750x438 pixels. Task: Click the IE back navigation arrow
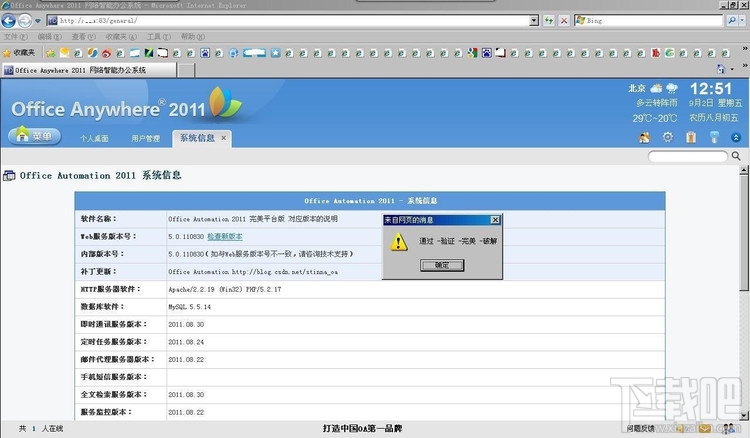9,21
